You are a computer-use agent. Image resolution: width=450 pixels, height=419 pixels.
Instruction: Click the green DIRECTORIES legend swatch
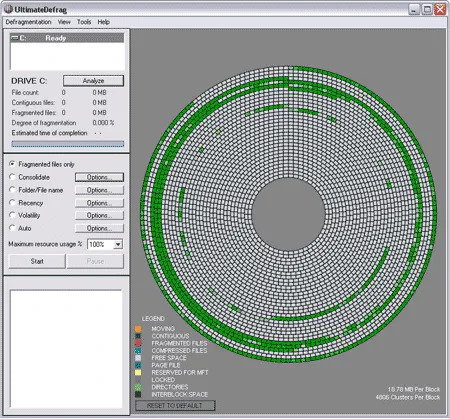tap(138, 387)
